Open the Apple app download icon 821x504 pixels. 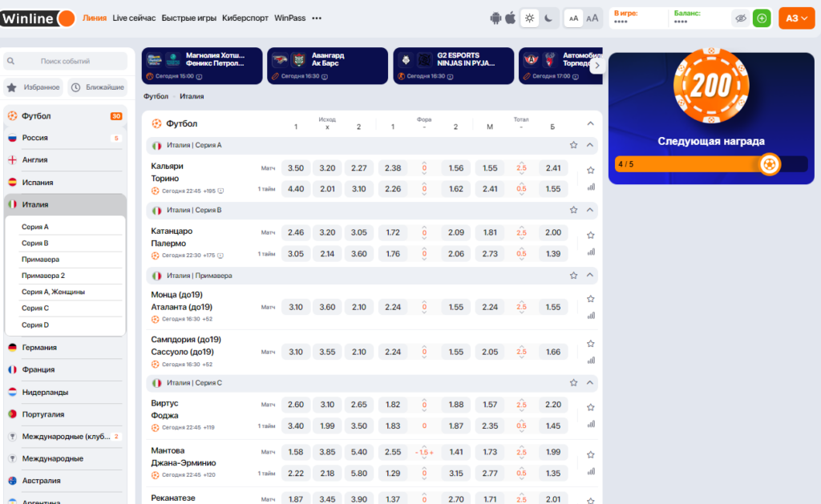511,18
